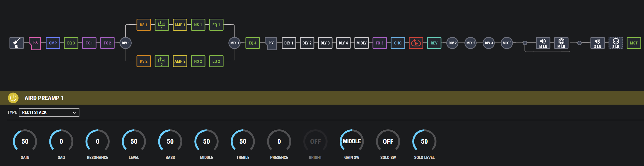Select send/return block 2 in the lower chain

click(x=162, y=61)
